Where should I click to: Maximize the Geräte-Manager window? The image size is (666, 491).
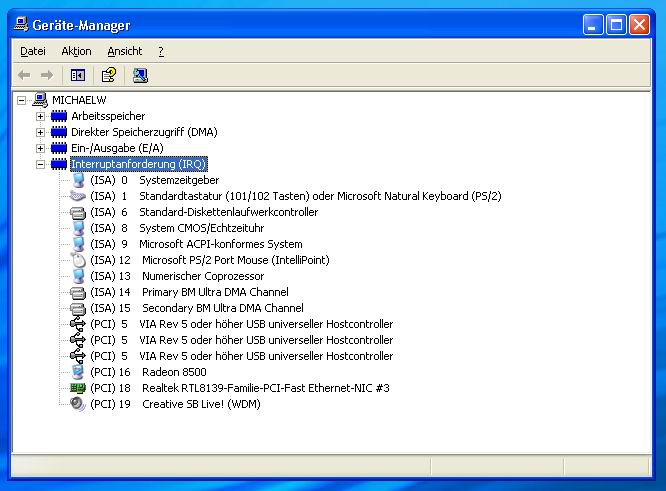click(616, 25)
